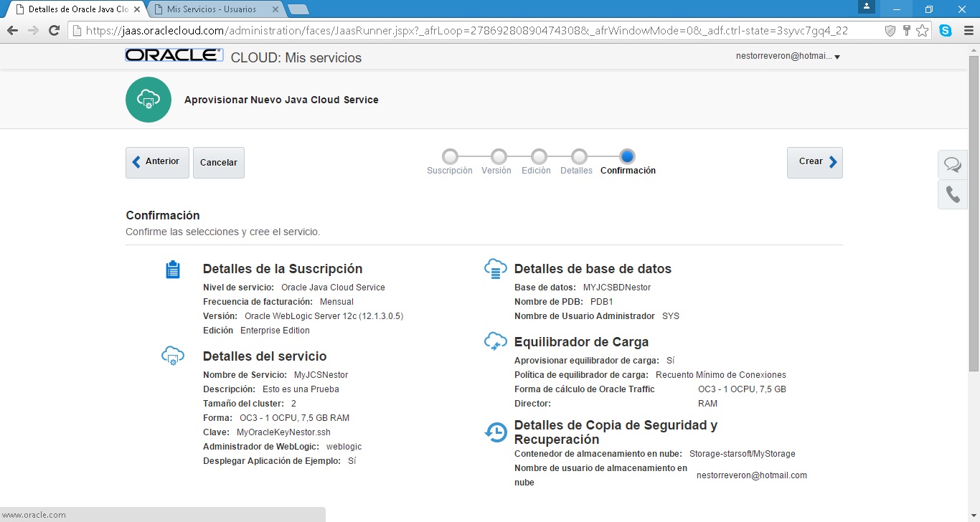980x522 pixels.
Task: Click the shield icon in address bar
Action: 890,31
